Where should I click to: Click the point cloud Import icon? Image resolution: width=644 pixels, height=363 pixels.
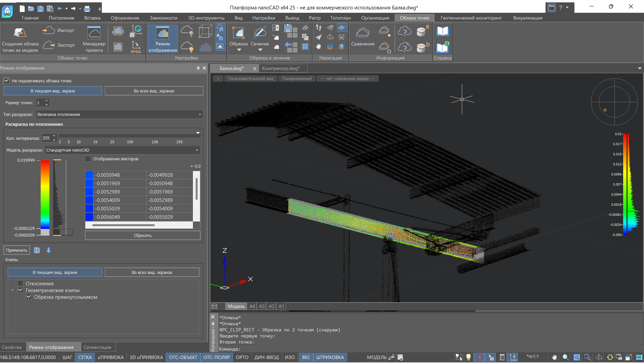coord(49,30)
